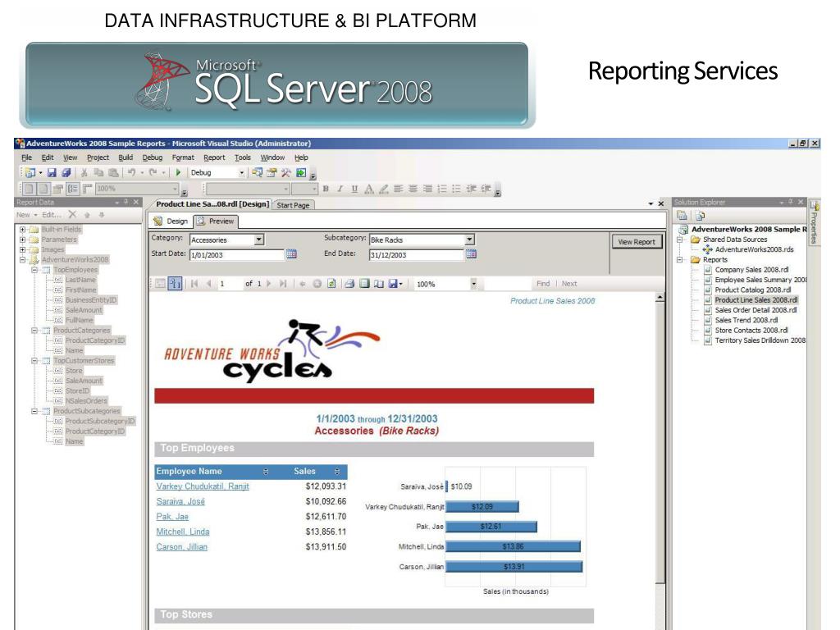This screenshot has width=840, height=630.
Task: Click the Save All icon
Action: pyautogui.click(x=66, y=172)
